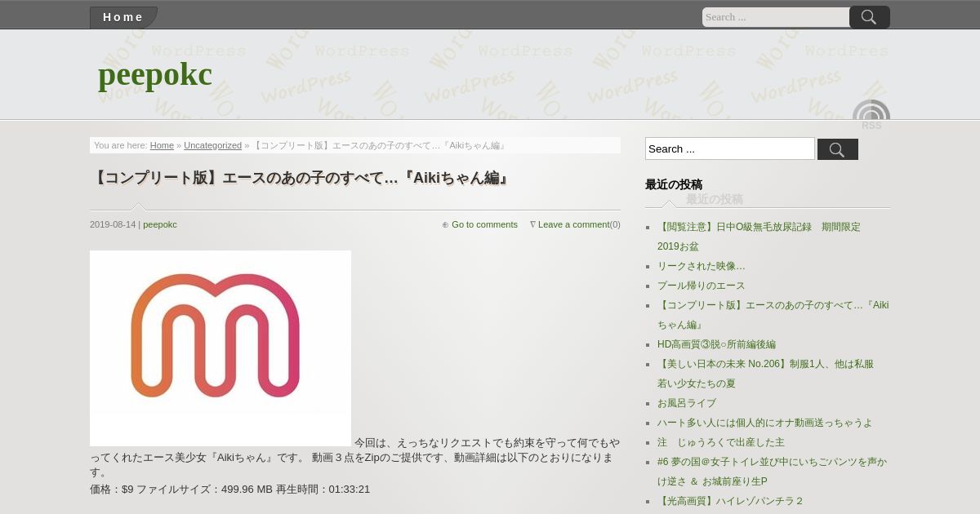Click the price line 価格：$9 text

(x=111, y=490)
